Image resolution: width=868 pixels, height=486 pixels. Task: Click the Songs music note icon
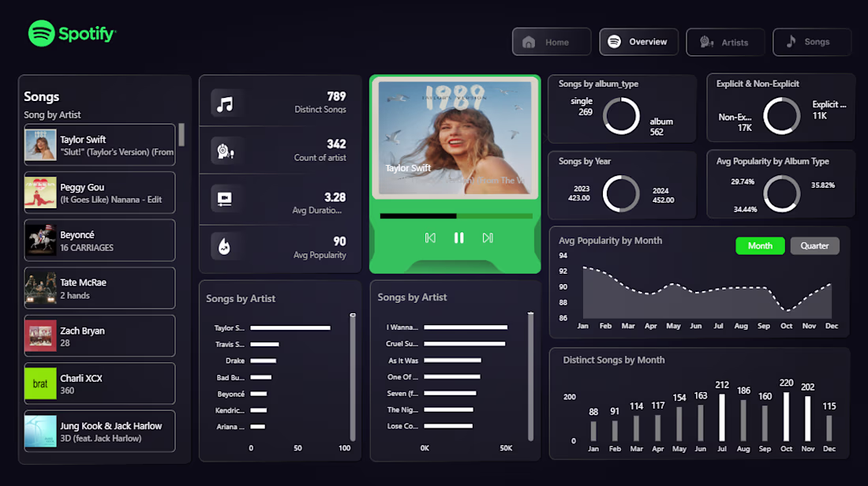click(791, 42)
